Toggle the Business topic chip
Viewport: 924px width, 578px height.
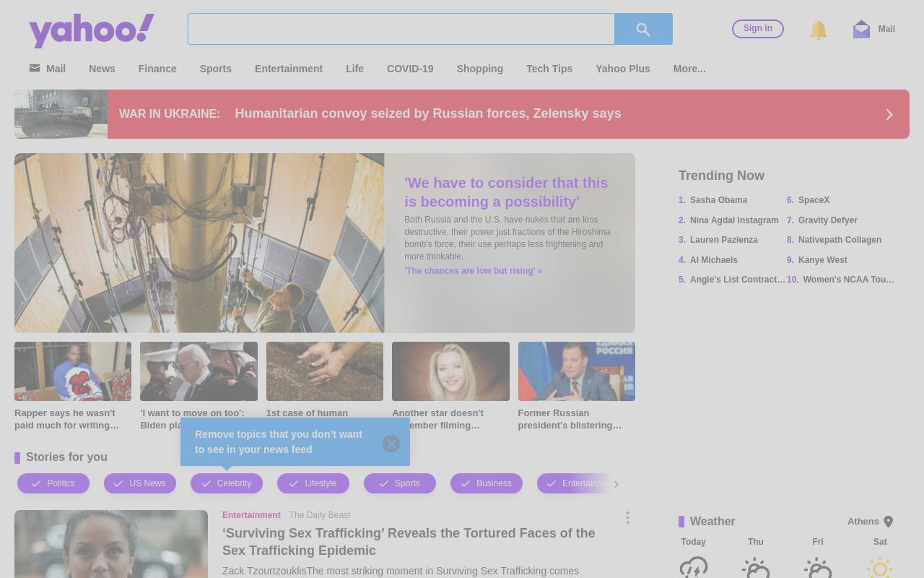487,483
